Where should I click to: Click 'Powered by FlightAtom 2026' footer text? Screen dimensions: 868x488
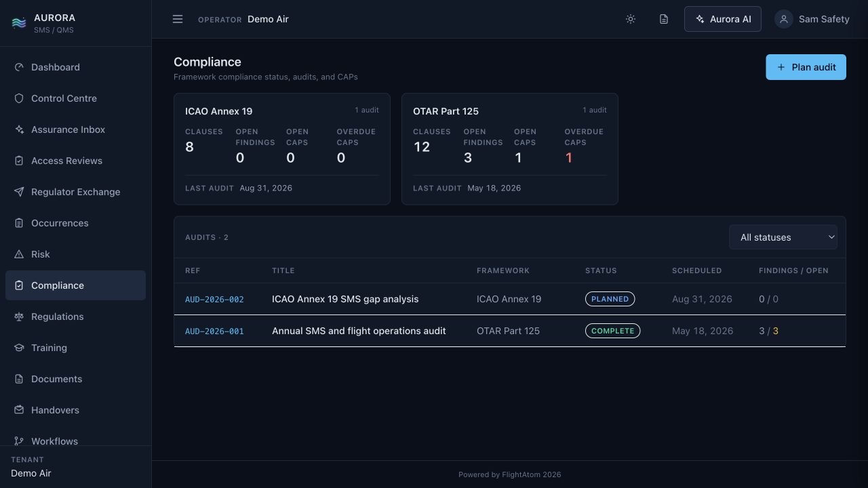click(510, 474)
